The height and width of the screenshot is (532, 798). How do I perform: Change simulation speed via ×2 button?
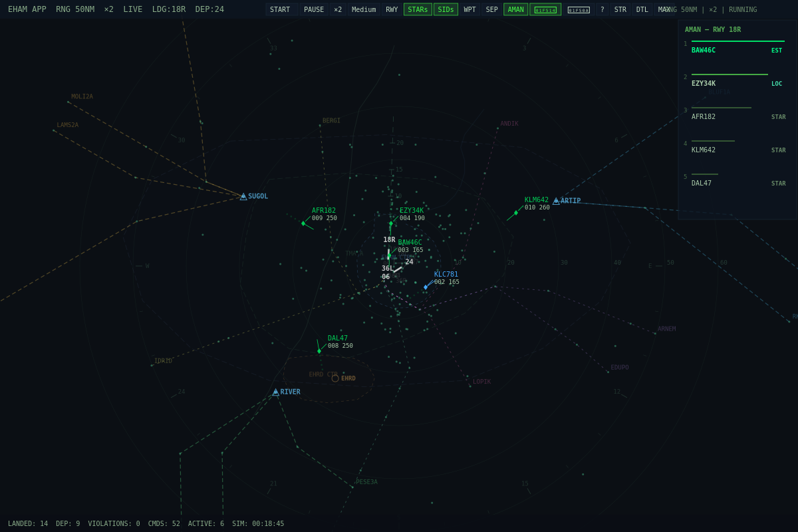click(x=338, y=9)
